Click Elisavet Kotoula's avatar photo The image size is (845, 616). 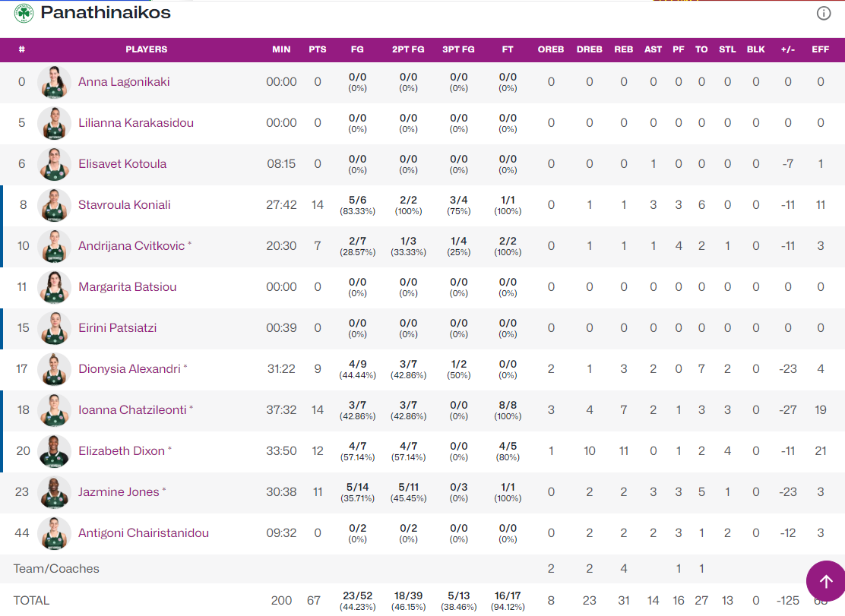(x=55, y=164)
